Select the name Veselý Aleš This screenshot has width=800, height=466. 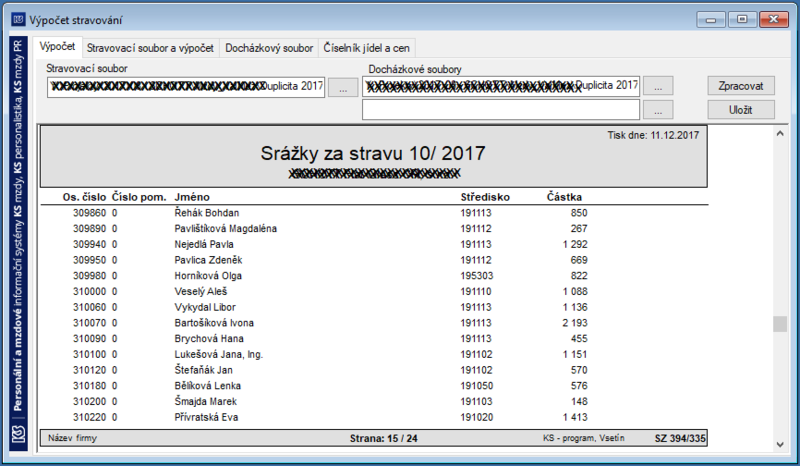click(201, 291)
